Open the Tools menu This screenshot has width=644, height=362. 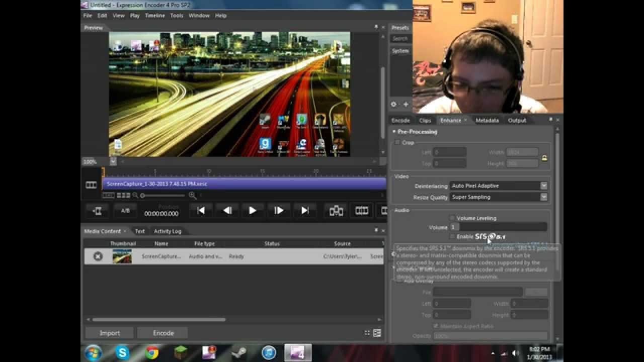[x=177, y=16]
